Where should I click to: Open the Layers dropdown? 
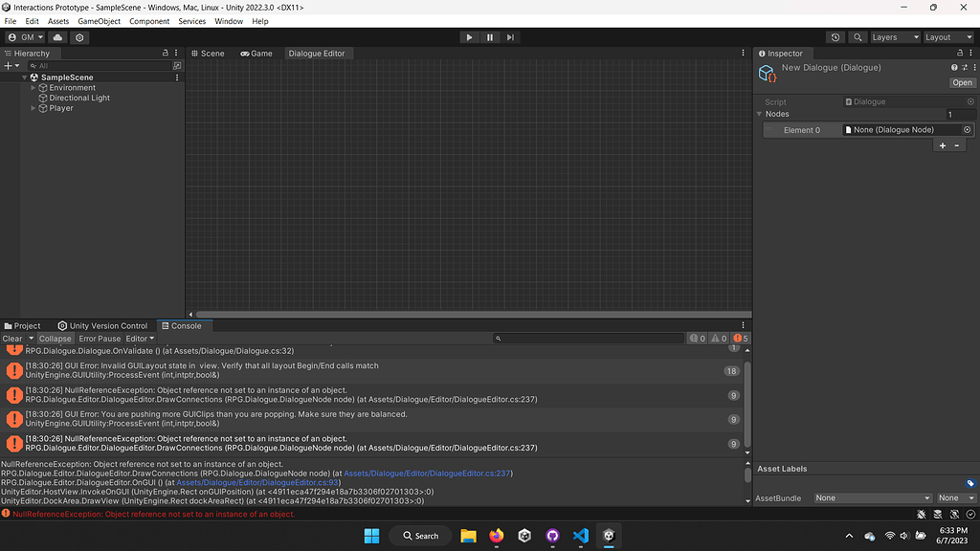893,37
